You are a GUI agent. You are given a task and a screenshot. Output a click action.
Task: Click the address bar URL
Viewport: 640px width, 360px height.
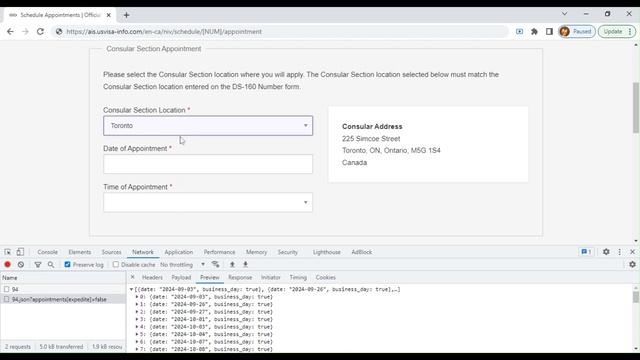click(x=164, y=31)
